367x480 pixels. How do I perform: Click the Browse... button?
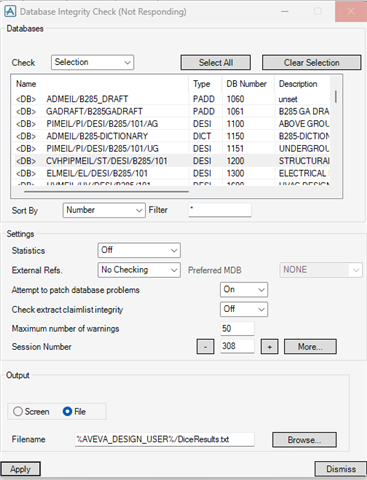coord(304,440)
